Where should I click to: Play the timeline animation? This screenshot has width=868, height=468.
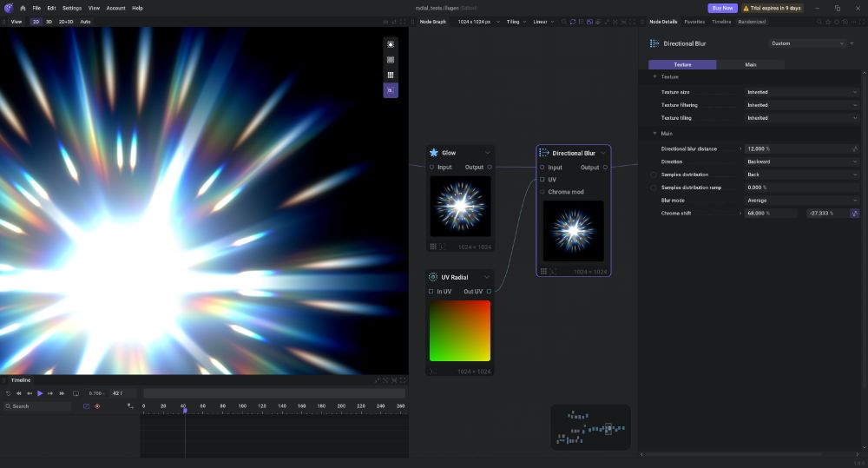point(40,393)
